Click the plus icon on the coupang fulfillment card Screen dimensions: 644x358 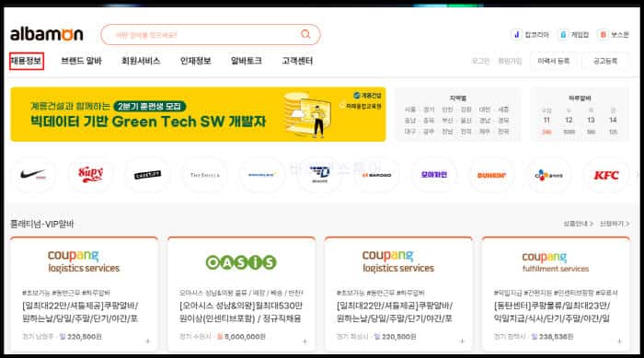click(x=619, y=341)
